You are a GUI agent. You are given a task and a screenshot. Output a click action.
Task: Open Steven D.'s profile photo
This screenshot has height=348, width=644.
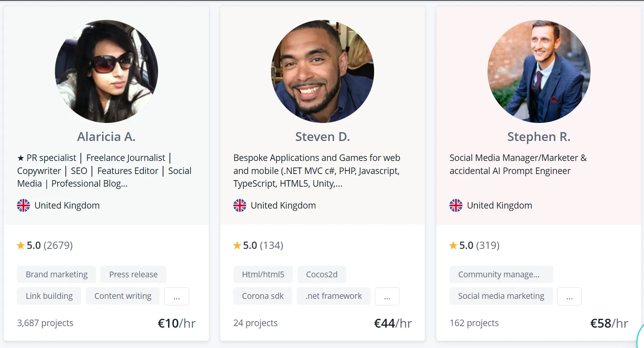323,71
